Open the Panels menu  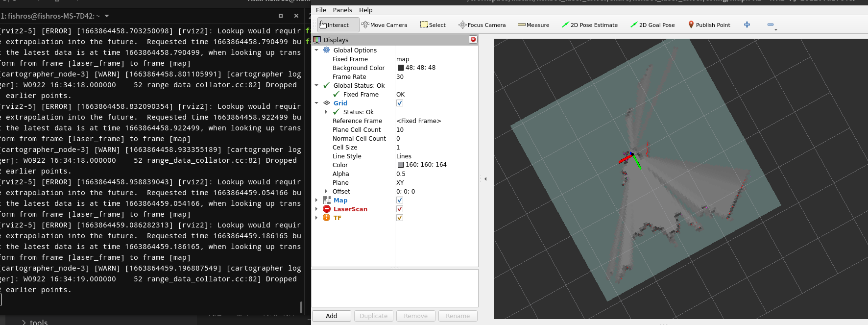(342, 10)
